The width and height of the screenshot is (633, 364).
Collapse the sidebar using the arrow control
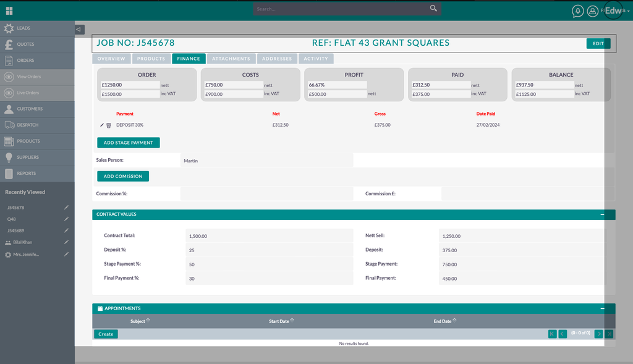[78, 29]
